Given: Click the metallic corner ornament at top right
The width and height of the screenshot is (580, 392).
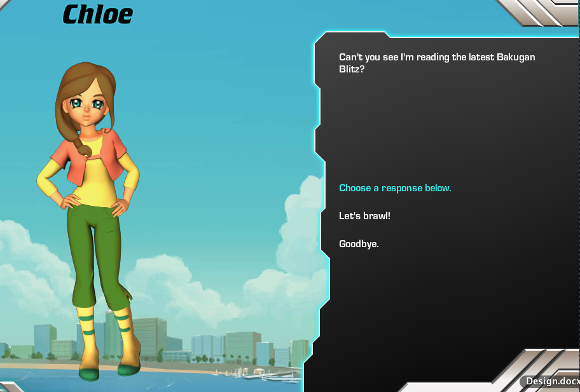Looking at the screenshot, I should (541, 11).
